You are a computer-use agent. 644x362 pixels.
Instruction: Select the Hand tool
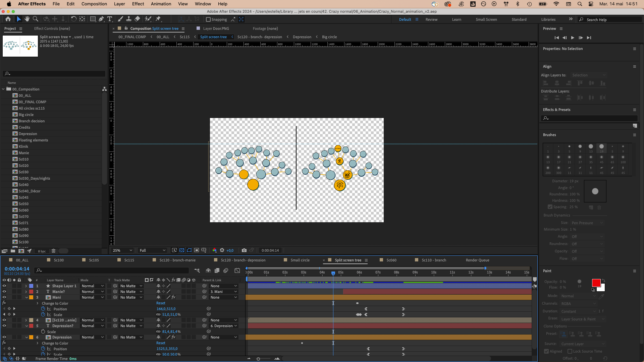click(27, 19)
